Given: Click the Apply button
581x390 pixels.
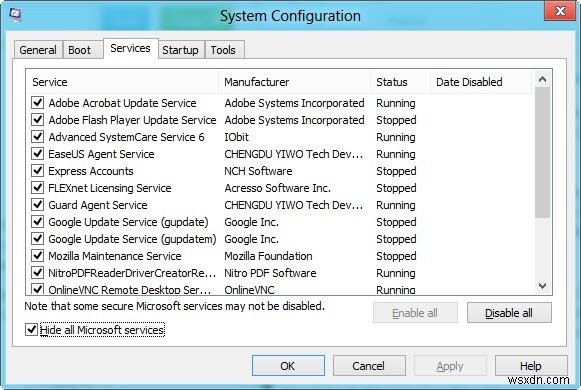Looking at the screenshot, I should (x=450, y=366).
